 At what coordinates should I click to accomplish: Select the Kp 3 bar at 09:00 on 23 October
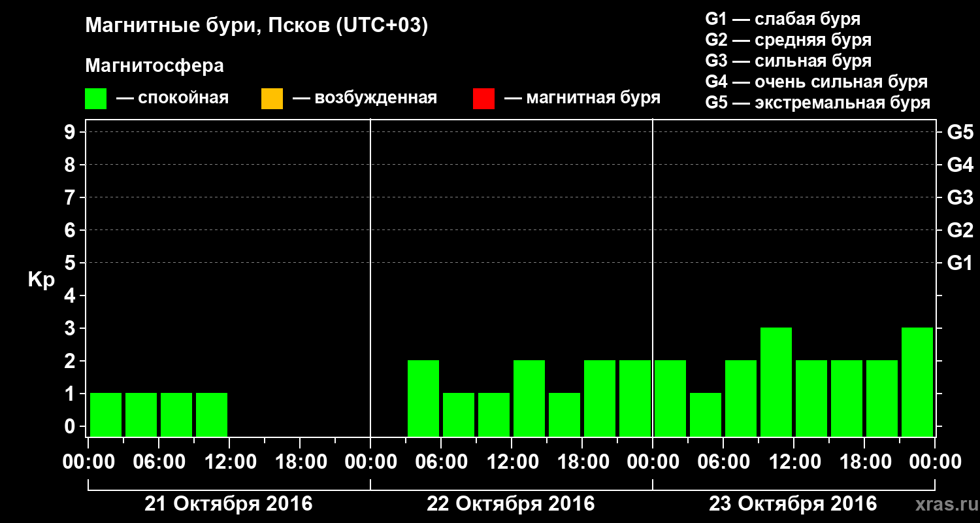pos(776,382)
